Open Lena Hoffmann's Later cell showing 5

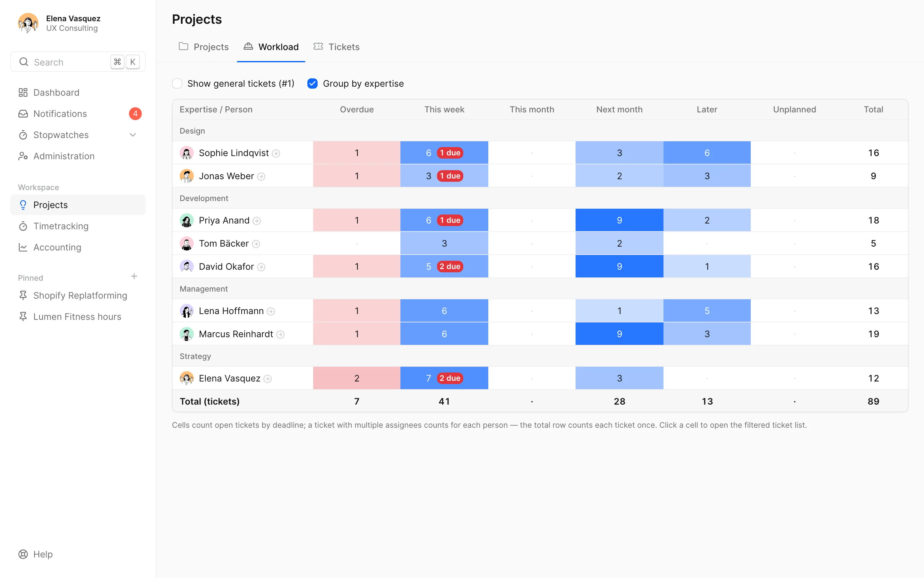pyautogui.click(x=707, y=311)
